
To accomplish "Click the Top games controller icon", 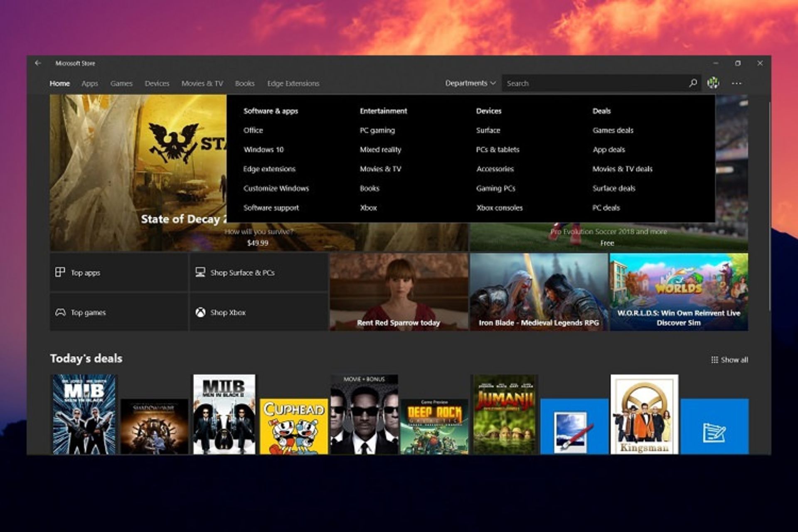I will pos(60,312).
